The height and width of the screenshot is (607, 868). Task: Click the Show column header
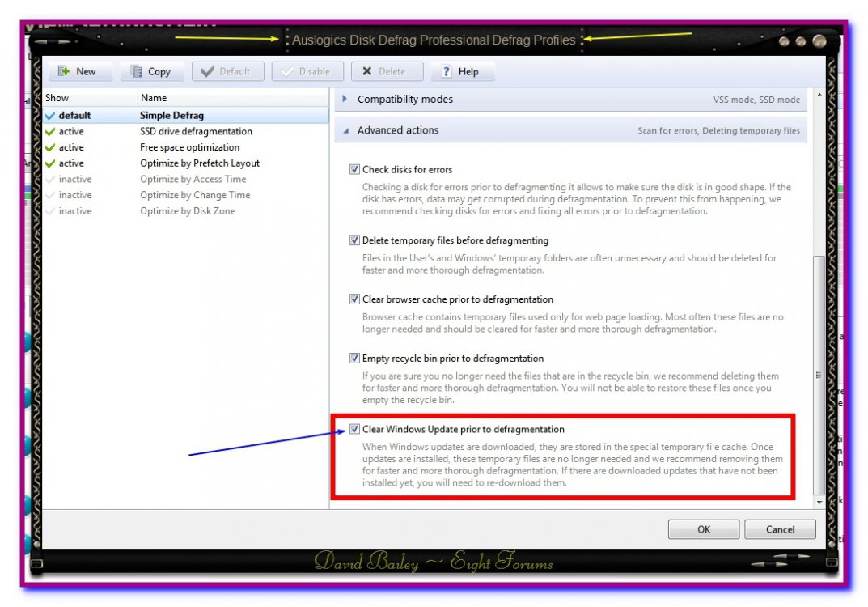90,97
